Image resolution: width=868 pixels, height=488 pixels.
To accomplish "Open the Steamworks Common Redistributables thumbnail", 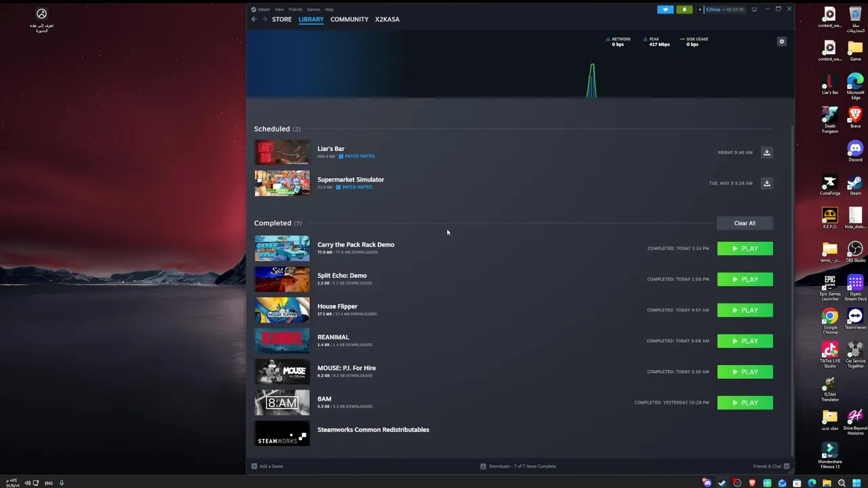I will point(282,434).
